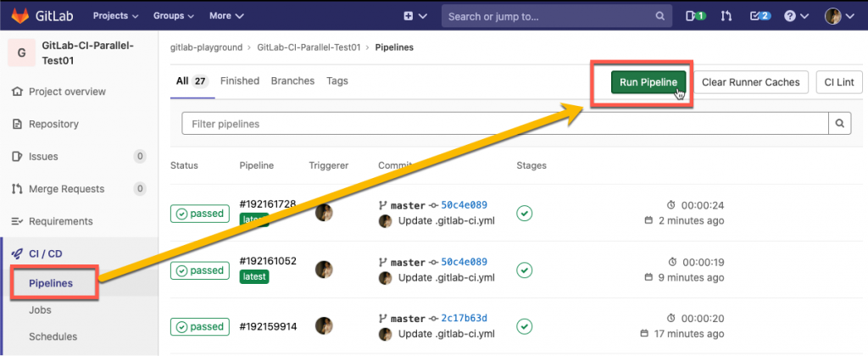This screenshot has width=868, height=356.
Task: Open merge requests icon in top bar
Action: coord(726,15)
